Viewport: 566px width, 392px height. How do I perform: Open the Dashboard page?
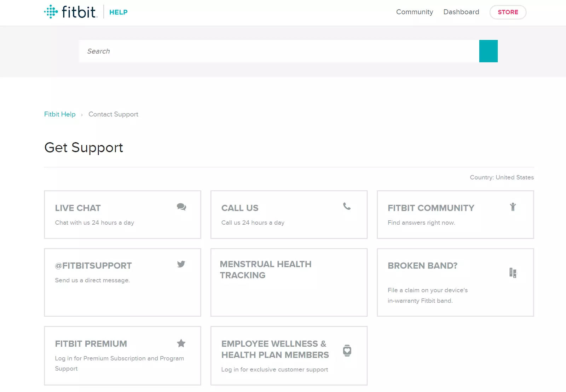click(461, 12)
